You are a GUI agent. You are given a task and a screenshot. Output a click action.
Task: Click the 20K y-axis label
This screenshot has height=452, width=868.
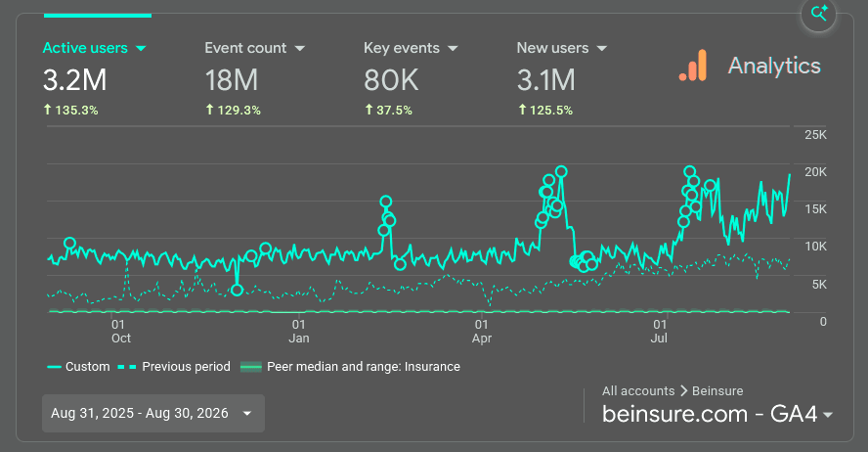pyautogui.click(x=815, y=172)
